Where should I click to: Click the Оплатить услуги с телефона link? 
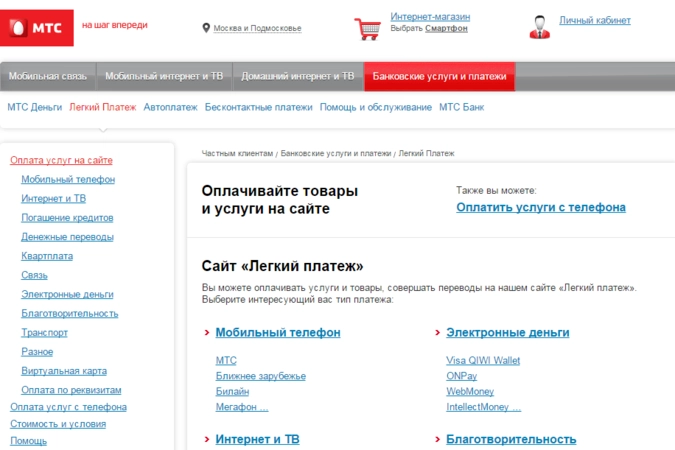click(x=541, y=208)
